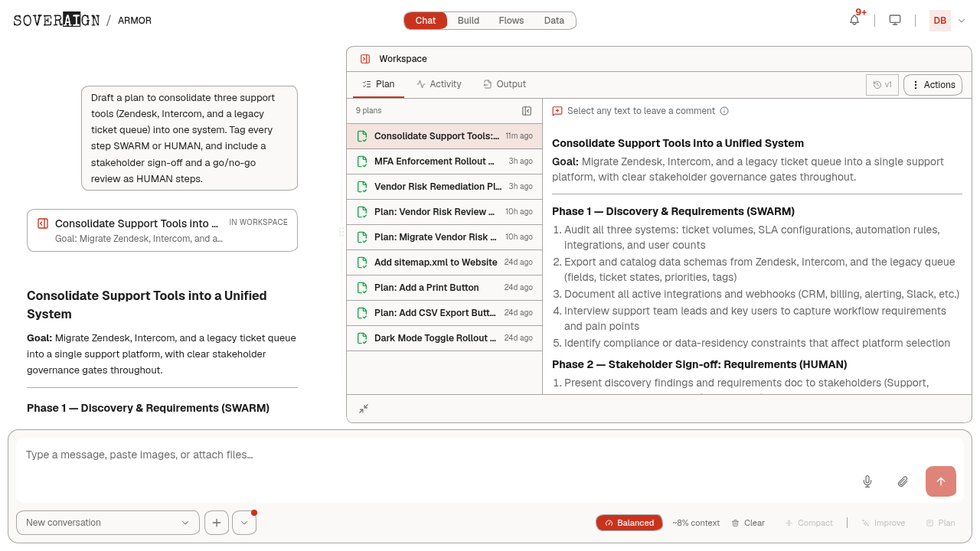Click the workspace icon on the chat card
Screen dimensions: 980x551
click(x=43, y=223)
